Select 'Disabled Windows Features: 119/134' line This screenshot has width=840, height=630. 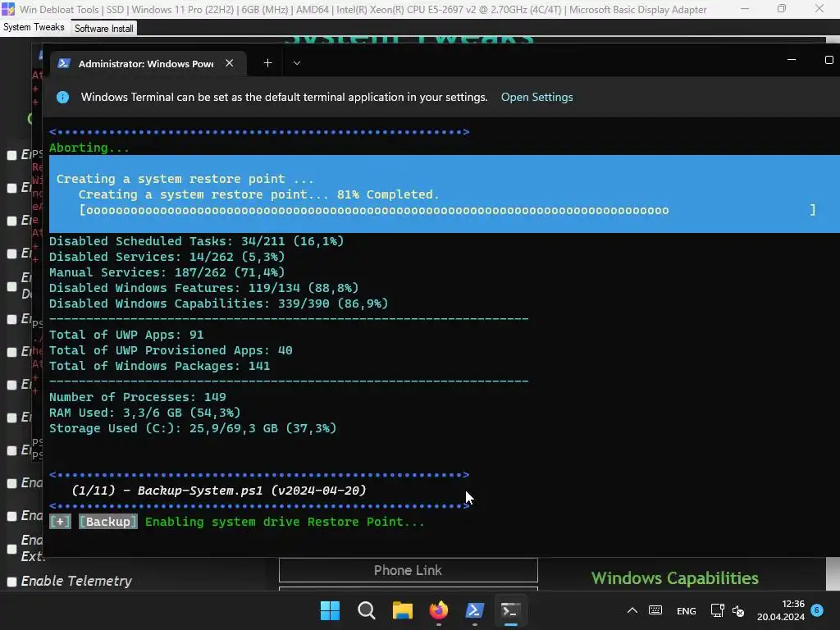coord(203,288)
